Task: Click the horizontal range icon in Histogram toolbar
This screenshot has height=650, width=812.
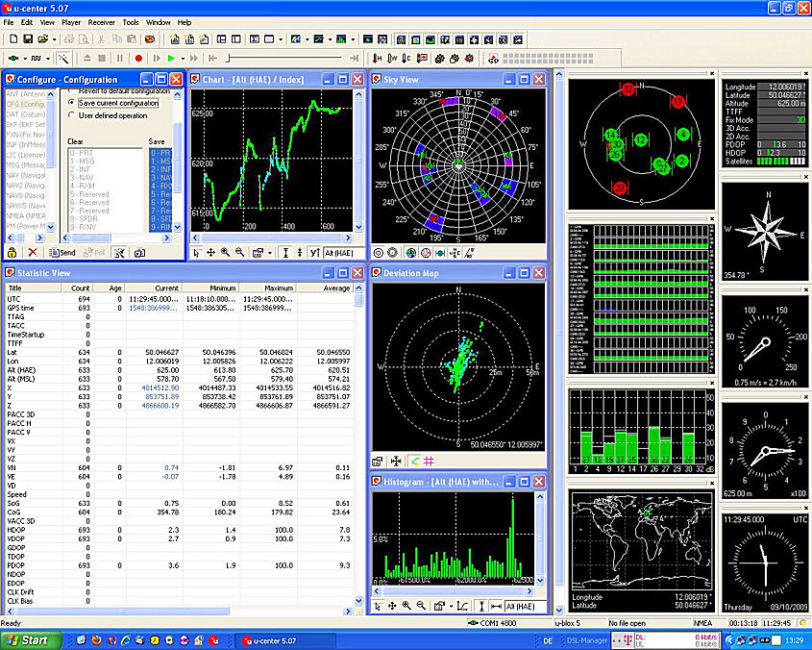Action: click(x=496, y=606)
